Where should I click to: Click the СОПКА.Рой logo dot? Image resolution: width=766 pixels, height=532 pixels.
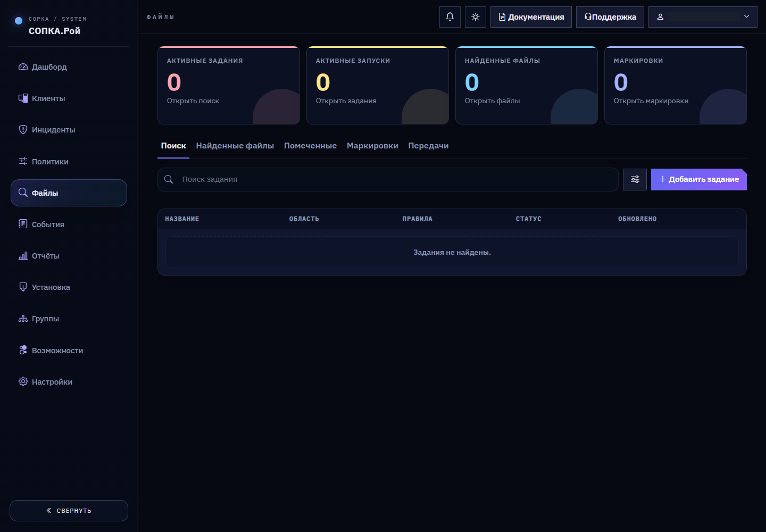[19, 21]
